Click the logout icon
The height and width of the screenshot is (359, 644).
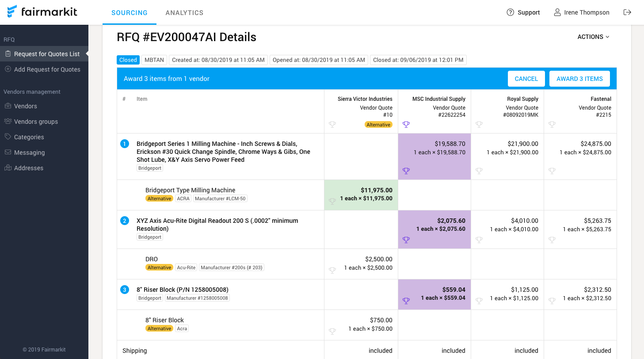coord(627,12)
